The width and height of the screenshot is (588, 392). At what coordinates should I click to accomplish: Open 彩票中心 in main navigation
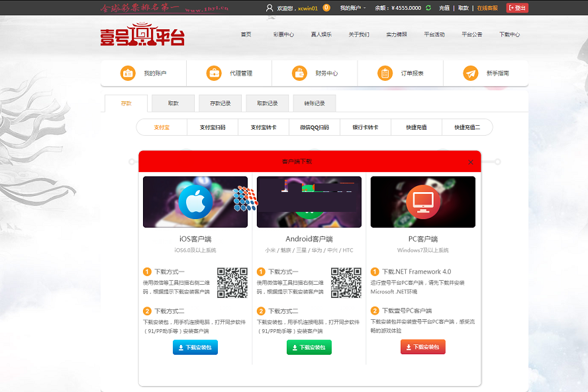point(283,34)
